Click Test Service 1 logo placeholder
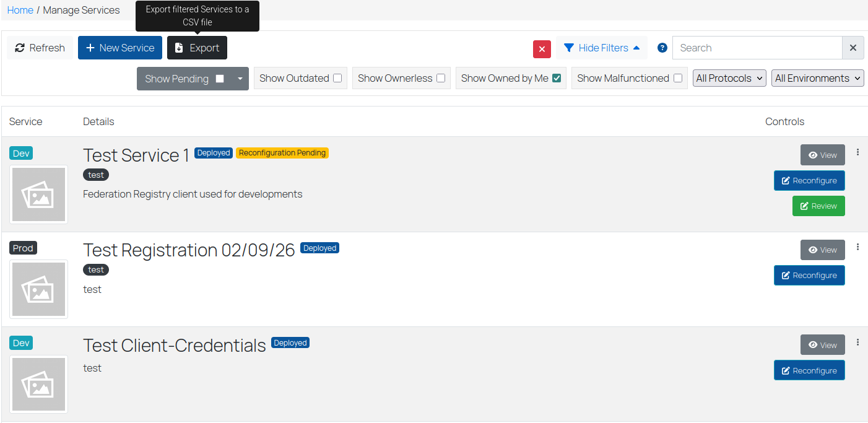868x423 pixels. 38,194
